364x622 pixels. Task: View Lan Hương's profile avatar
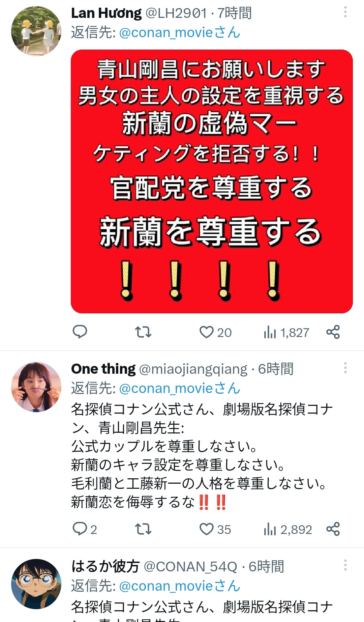[36, 31]
